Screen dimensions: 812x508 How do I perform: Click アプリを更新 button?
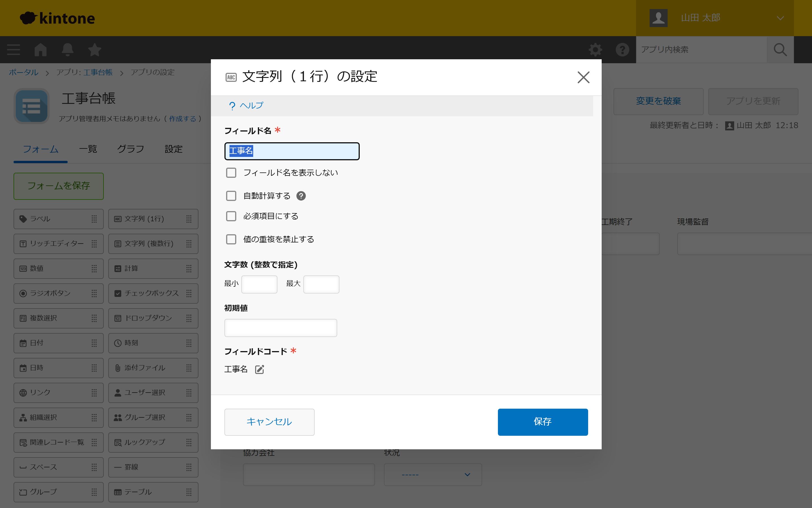(753, 102)
